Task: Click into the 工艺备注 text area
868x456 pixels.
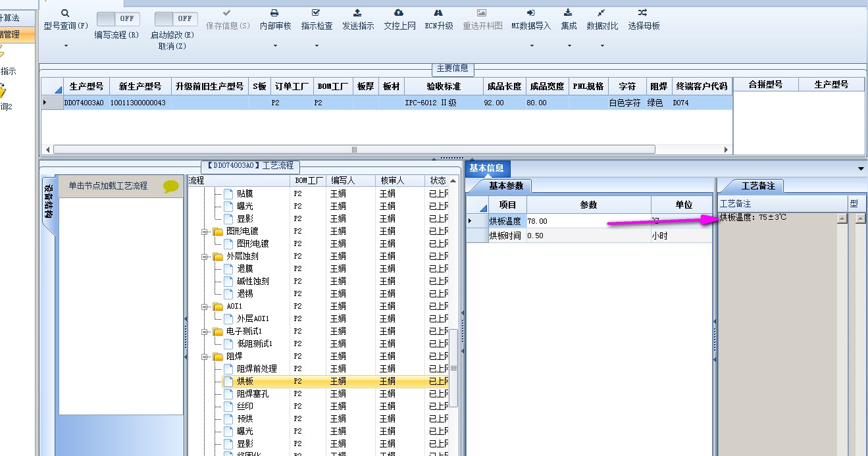Action: coord(777,336)
